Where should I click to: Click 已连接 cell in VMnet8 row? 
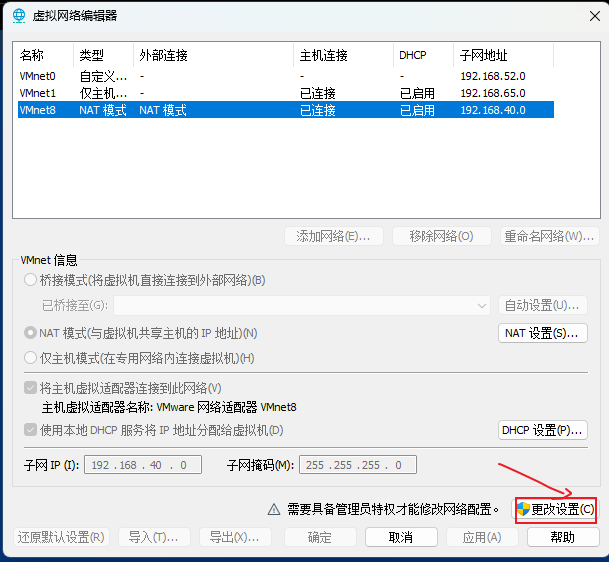click(318, 110)
